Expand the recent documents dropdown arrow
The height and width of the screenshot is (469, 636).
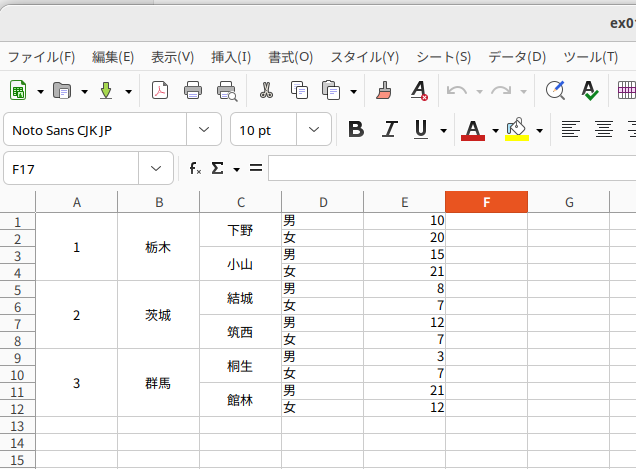coord(84,92)
